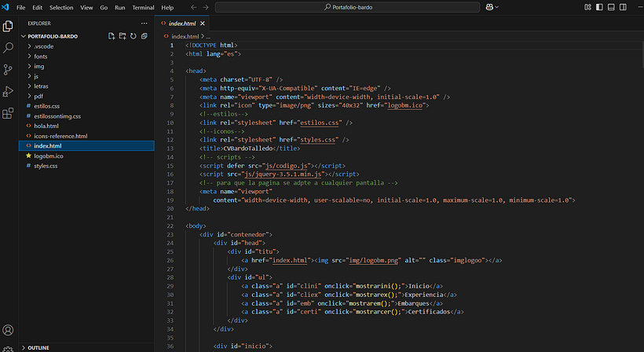Close the index.html editor tab

[203, 24]
